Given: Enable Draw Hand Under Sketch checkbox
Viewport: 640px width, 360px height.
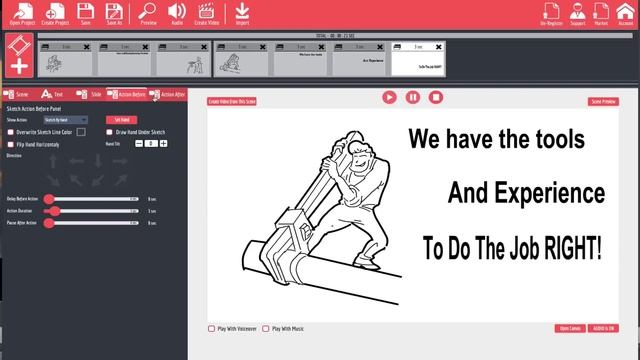Looking at the screenshot, I should tap(109, 132).
